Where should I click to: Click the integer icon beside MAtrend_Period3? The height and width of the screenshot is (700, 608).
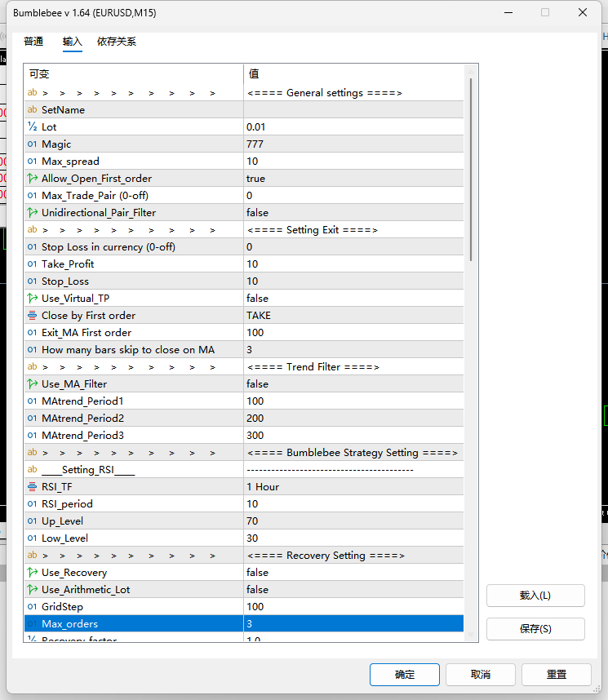(x=32, y=436)
